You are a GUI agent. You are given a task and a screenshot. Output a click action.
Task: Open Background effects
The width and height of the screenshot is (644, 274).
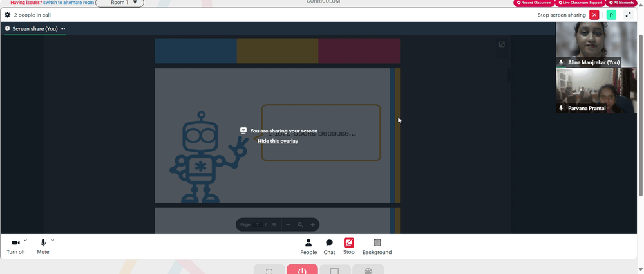377,247
